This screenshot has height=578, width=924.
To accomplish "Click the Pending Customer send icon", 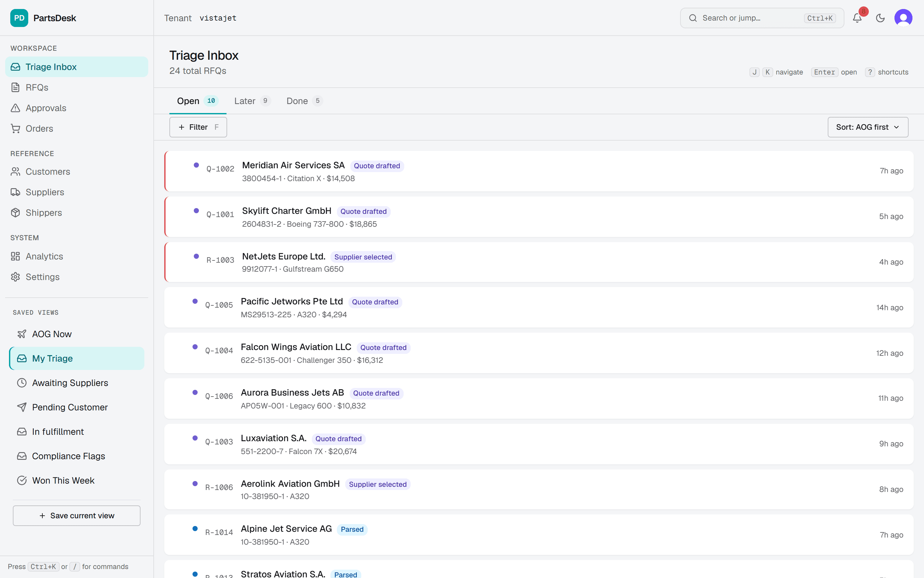I will [22, 407].
